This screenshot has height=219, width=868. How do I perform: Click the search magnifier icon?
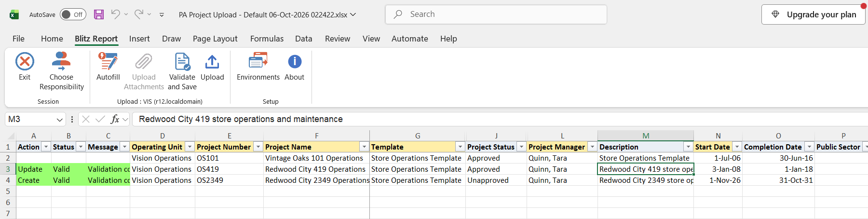[398, 14]
